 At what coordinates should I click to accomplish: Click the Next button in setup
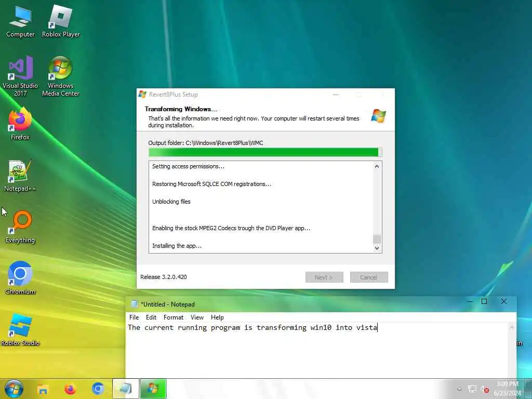(324, 277)
